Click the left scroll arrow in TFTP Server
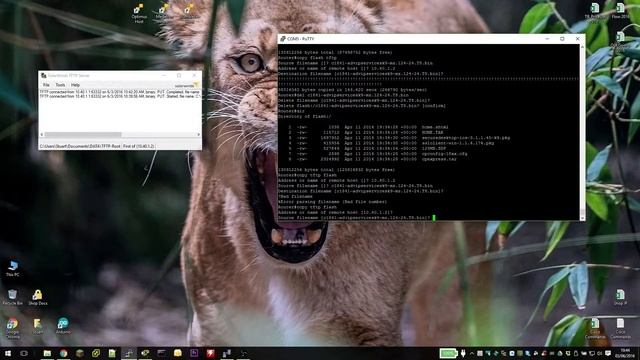This screenshot has height=360, width=640. pos(42,134)
